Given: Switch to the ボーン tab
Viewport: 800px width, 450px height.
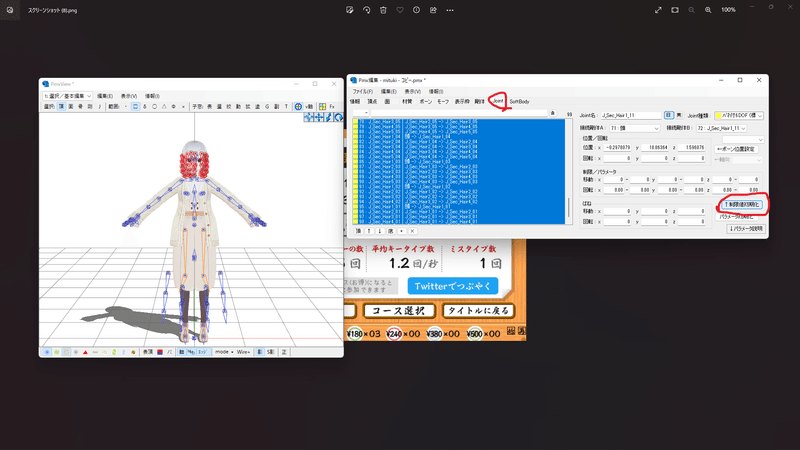Looking at the screenshot, I should tap(426, 102).
